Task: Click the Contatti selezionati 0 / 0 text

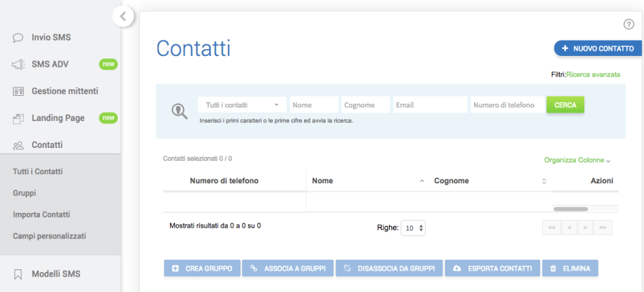Action: click(198, 158)
